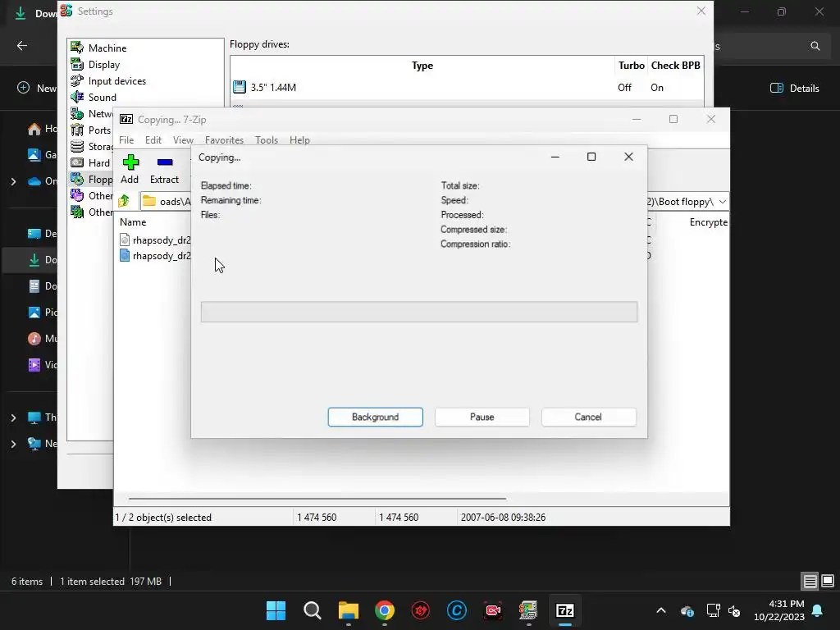This screenshot has width=840, height=630.
Task: Open Ports settings category
Action: [91, 130]
